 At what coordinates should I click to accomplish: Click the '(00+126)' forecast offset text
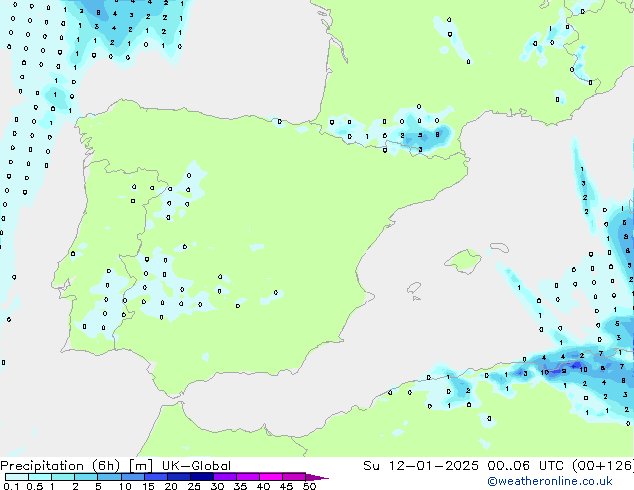pos(603,466)
